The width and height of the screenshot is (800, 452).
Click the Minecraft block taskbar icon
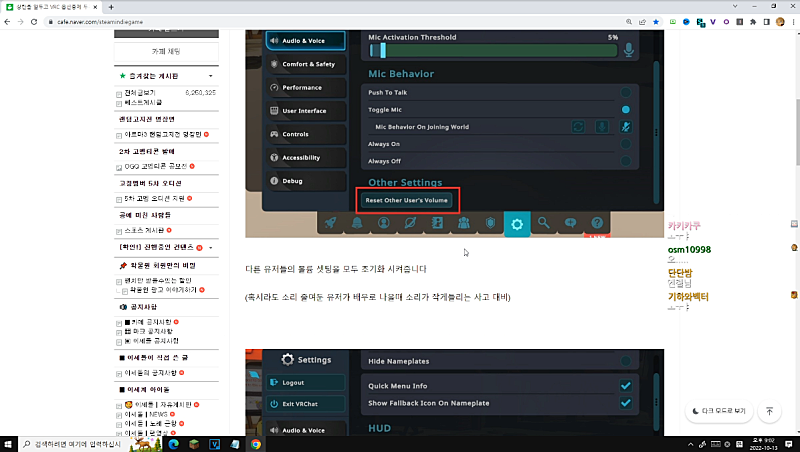(x=194, y=444)
